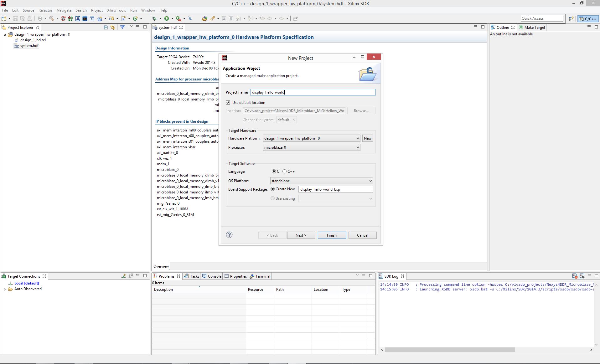Uncheck Use default location checkbox
The width and height of the screenshot is (600, 364).
tap(228, 102)
